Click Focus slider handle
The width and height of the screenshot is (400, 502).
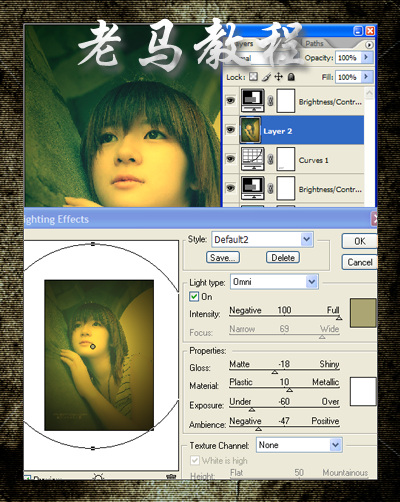pos(322,337)
